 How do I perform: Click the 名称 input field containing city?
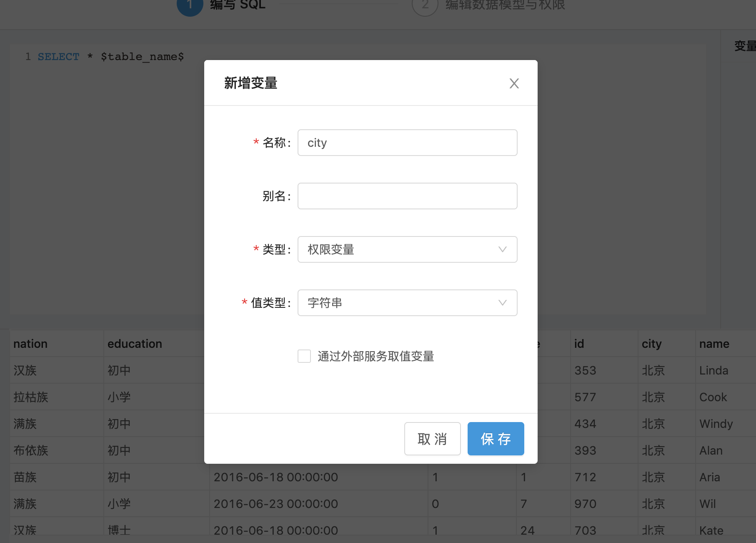coord(407,143)
